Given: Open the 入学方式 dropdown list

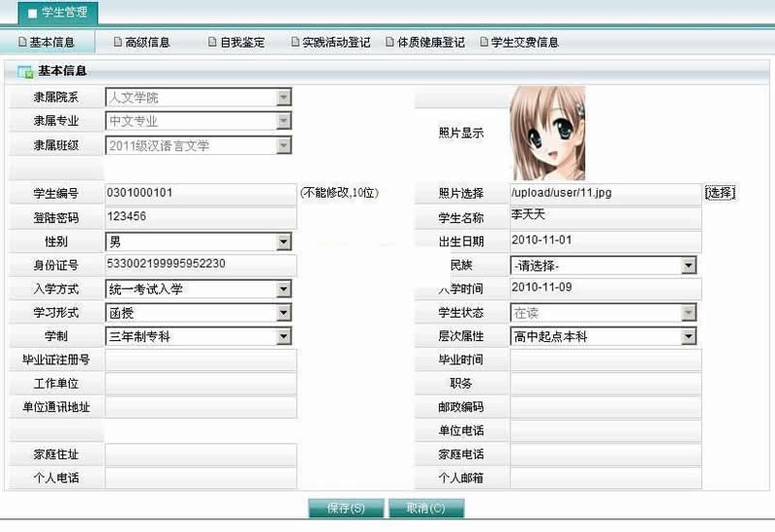Looking at the screenshot, I should point(283,289).
